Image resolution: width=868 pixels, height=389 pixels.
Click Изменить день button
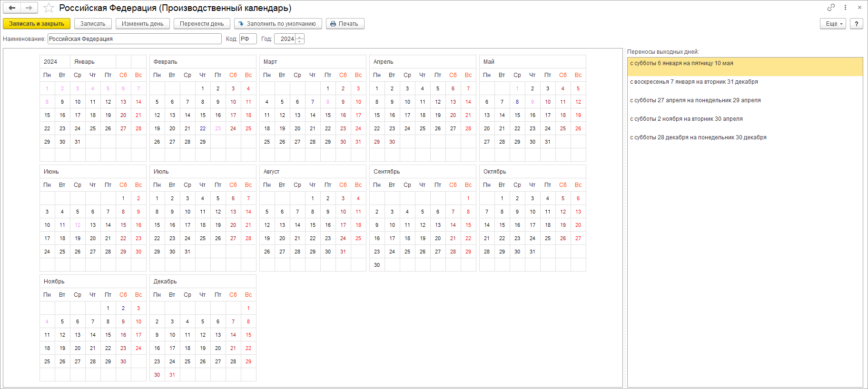[142, 24]
